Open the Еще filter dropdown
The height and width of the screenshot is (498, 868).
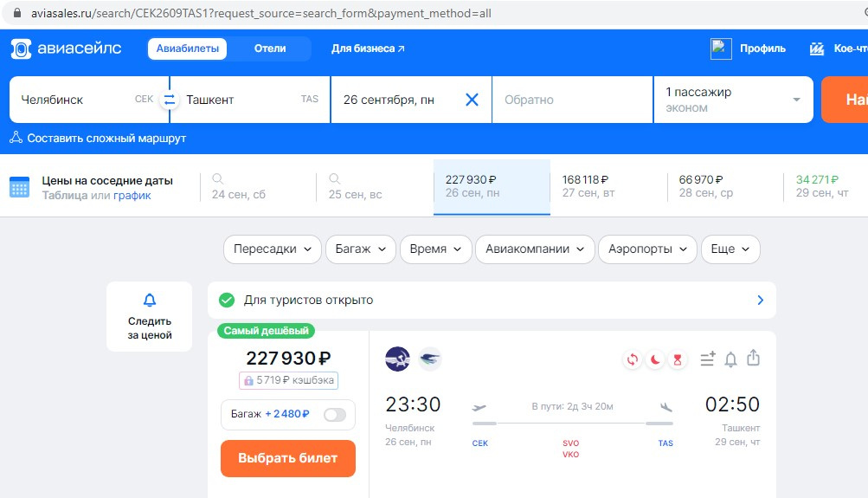[x=730, y=249]
